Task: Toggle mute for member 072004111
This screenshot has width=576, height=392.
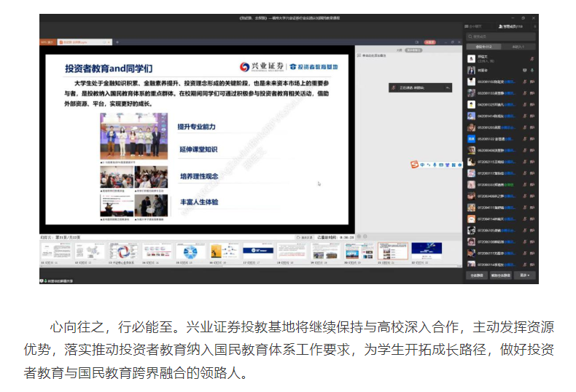Action: tap(524, 208)
